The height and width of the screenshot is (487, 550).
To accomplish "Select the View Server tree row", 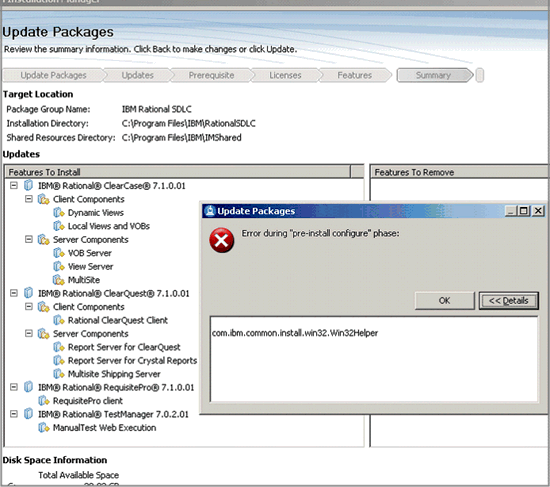I will tap(83, 266).
